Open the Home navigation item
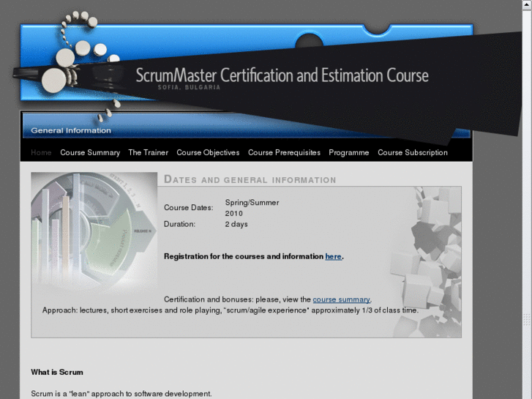The width and height of the screenshot is (532, 399). coord(41,152)
